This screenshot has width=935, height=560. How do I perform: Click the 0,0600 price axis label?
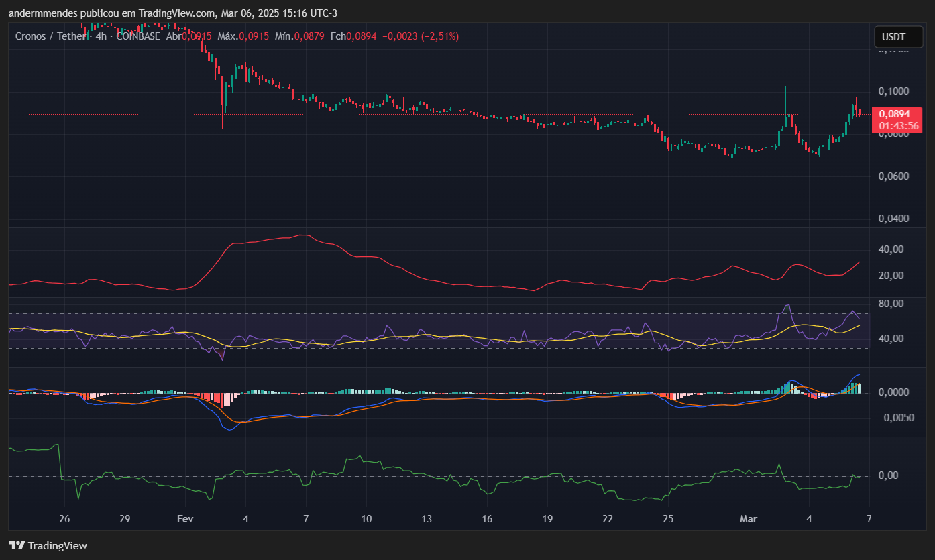(x=893, y=176)
